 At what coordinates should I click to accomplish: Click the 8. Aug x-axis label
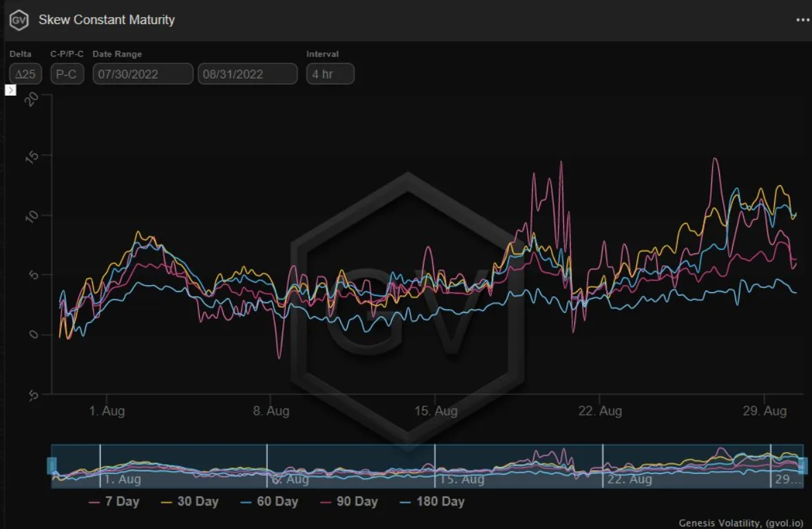(271, 411)
